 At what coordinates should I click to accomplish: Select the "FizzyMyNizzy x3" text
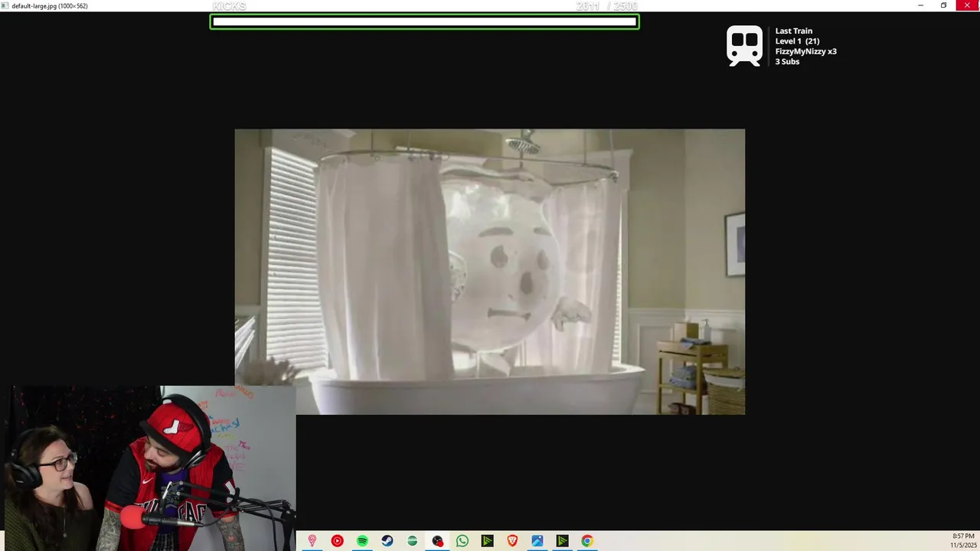(806, 51)
